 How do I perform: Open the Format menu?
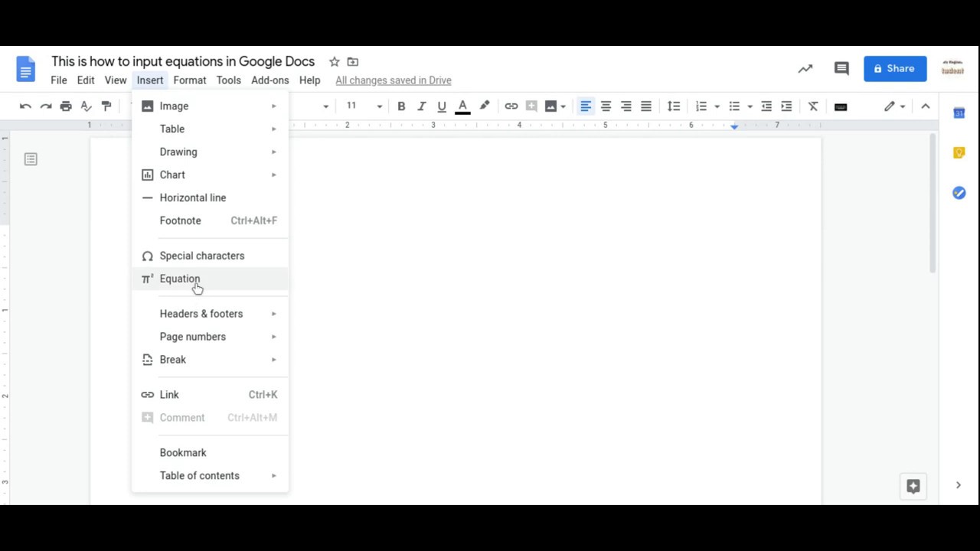point(190,80)
